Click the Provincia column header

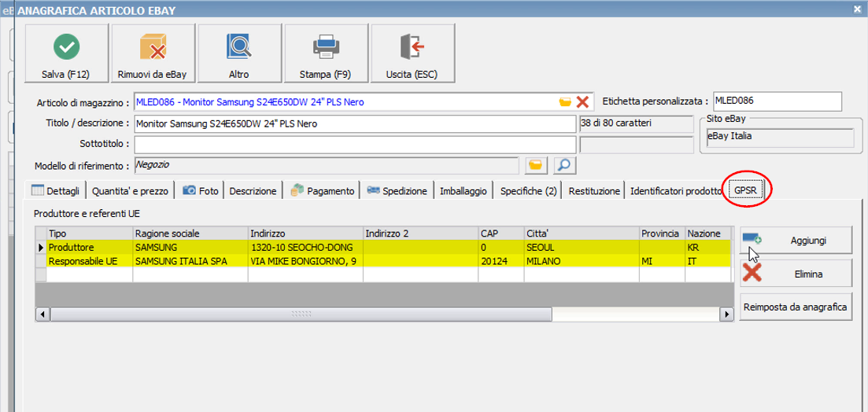click(x=663, y=234)
